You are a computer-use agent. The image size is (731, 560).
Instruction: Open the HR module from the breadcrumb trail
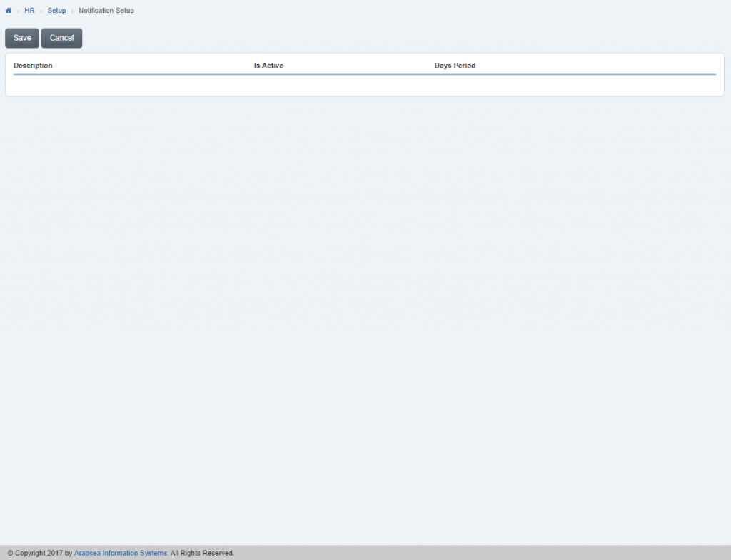tap(29, 10)
